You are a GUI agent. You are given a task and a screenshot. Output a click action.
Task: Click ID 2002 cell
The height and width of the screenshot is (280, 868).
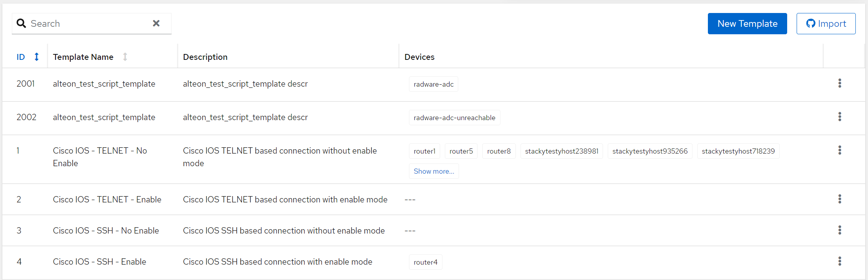point(26,117)
